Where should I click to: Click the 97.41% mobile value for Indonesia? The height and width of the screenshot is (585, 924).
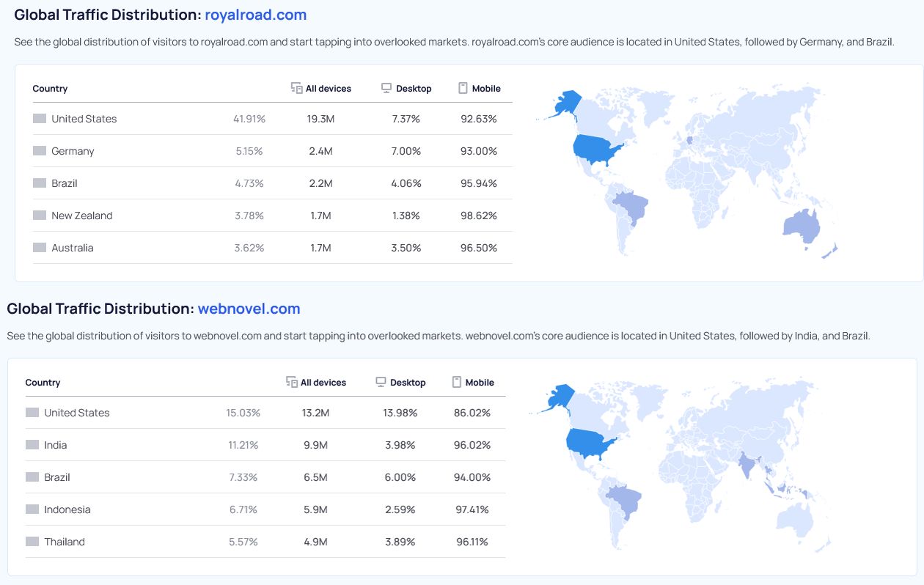(472, 509)
